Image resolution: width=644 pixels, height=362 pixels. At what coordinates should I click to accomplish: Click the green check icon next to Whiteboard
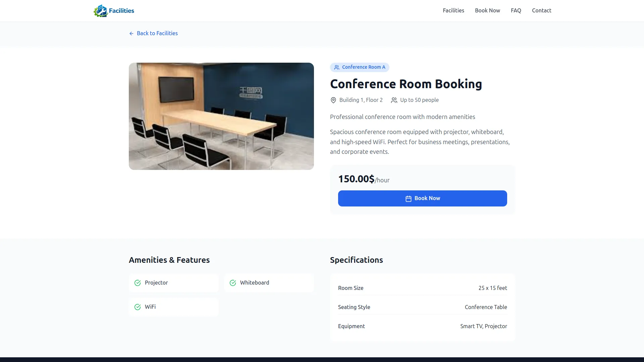233,283
